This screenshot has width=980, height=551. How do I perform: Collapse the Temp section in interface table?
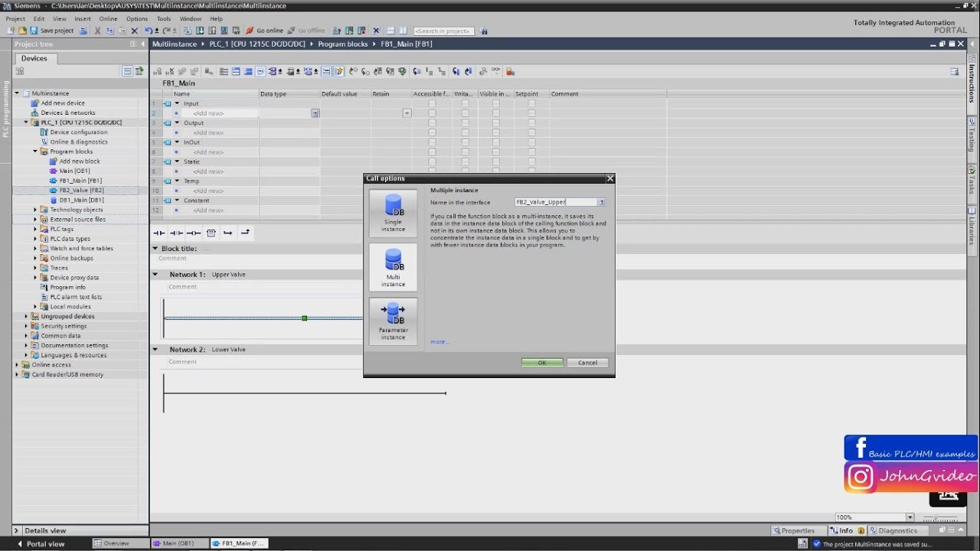coord(177,181)
